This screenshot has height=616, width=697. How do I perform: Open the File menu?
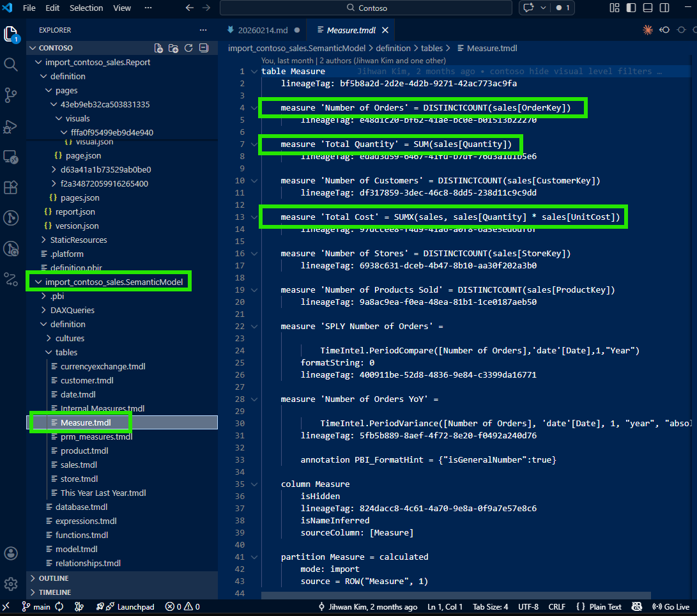tap(29, 8)
